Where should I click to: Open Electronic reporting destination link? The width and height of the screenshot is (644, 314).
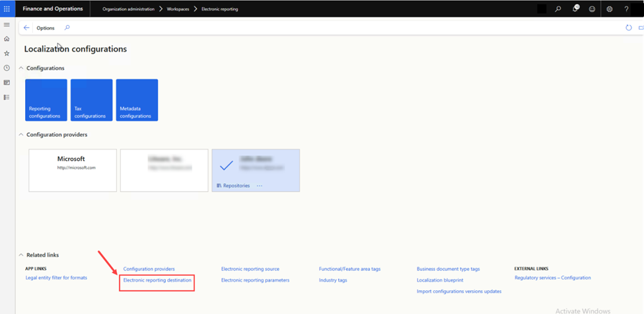pyautogui.click(x=157, y=280)
